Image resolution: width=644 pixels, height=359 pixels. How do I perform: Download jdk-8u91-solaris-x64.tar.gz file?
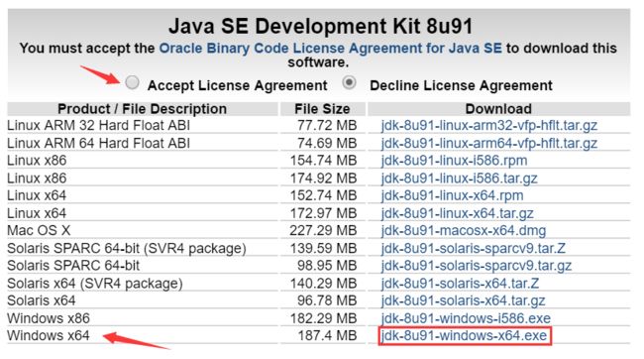click(463, 300)
